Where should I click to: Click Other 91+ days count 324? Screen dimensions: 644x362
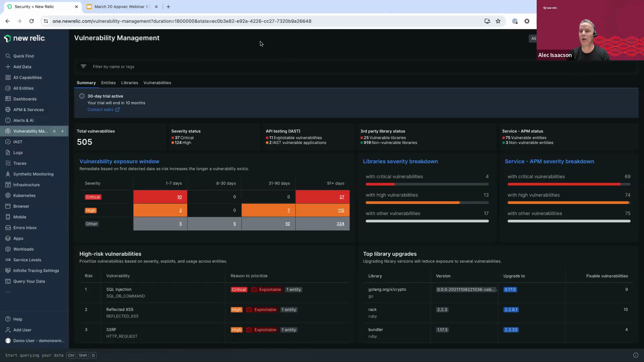click(x=340, y=224)
